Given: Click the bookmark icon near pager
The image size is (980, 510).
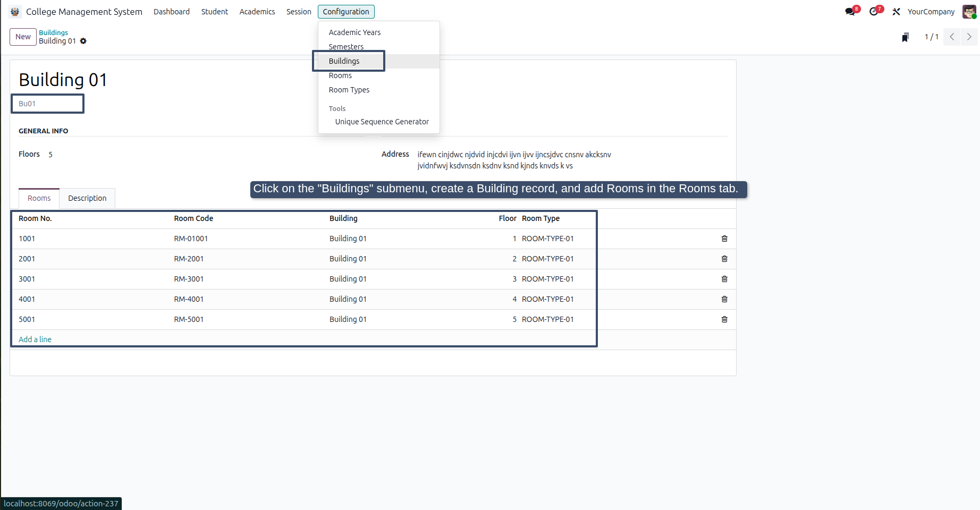Looking at the screenshot, I should click(x=906, y=37).
